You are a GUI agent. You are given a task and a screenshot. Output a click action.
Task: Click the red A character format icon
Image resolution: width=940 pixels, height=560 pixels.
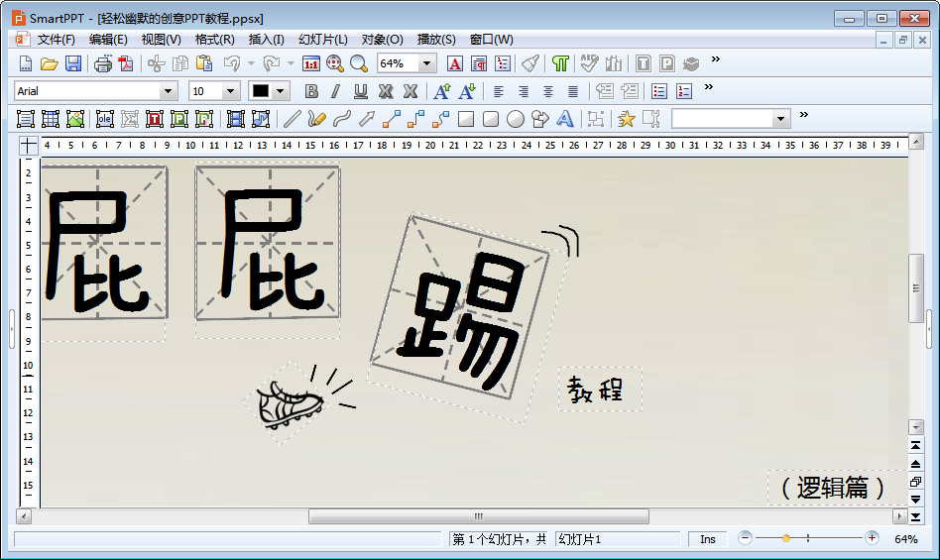455,63
